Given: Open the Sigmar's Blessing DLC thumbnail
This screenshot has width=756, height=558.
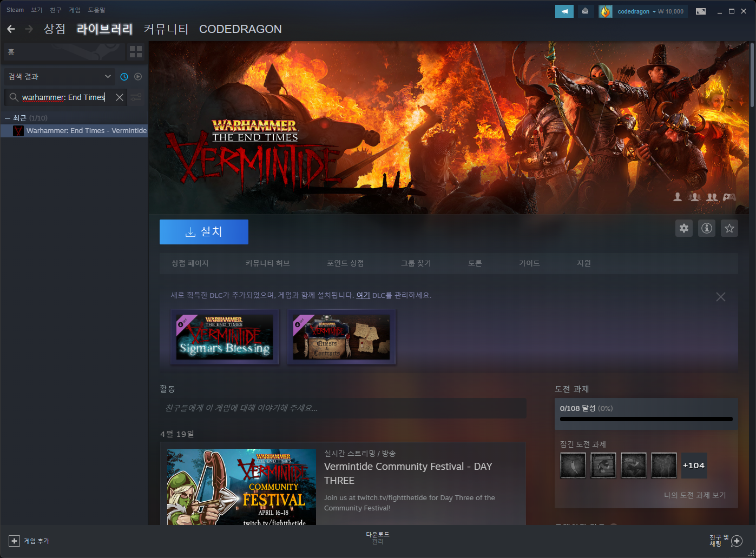Looking at the screenshot, I should pyautogui.click(x=225, y=337).
